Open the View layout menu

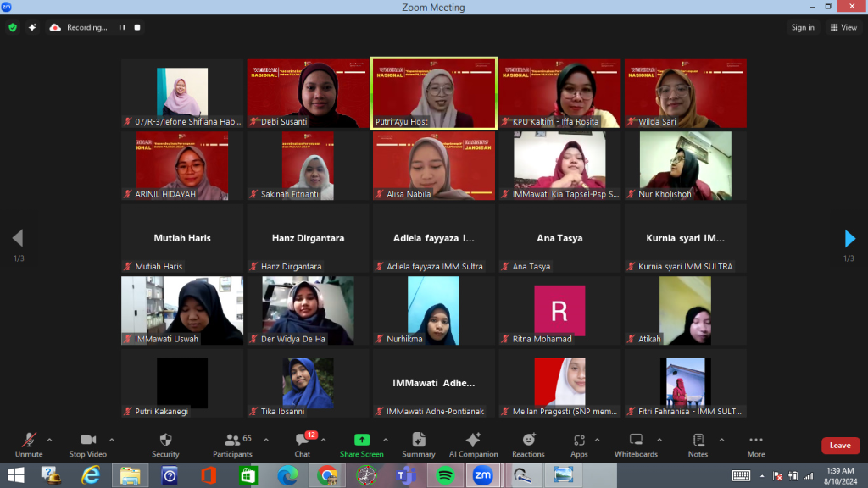point(843,27)
